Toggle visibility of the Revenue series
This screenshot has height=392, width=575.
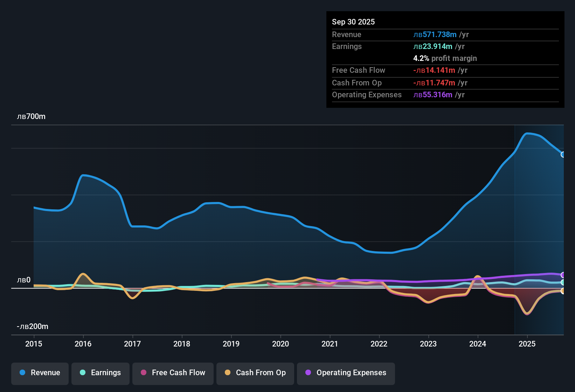[40, 373]
